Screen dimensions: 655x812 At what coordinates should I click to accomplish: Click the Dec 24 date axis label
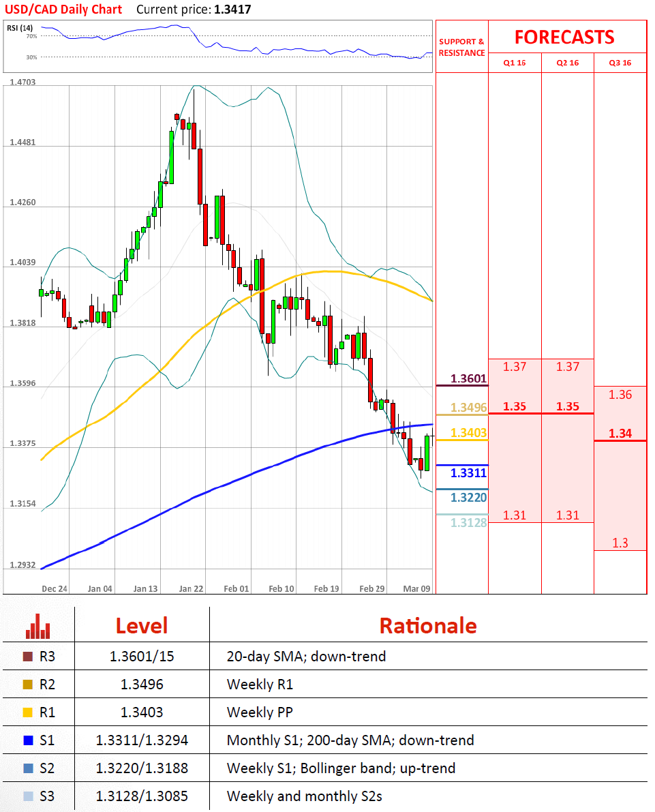point(55,589)
